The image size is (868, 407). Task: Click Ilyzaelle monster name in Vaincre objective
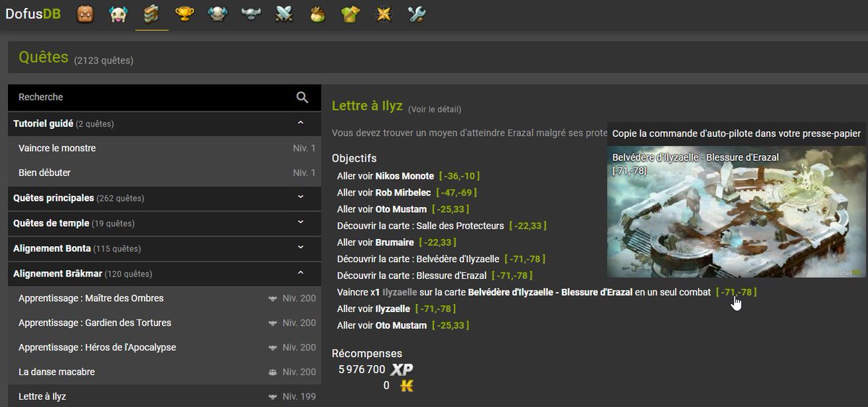[400, 293]
